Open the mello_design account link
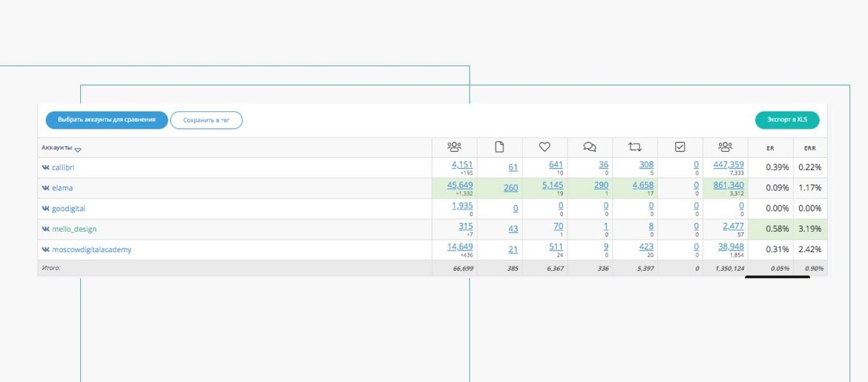This screenshot has width=868, height=382. 74,229
